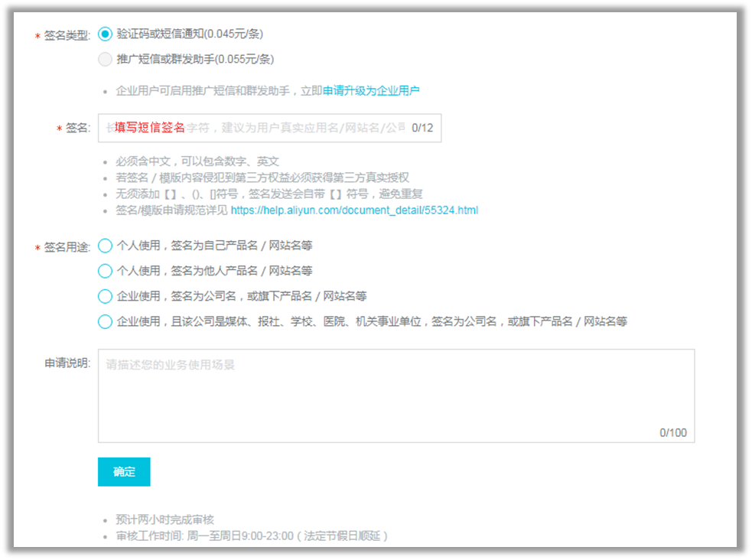The image size is (752, 560).
Task: Select 个人使用，签名为自己产品名 option
Action: click(104, 246)
